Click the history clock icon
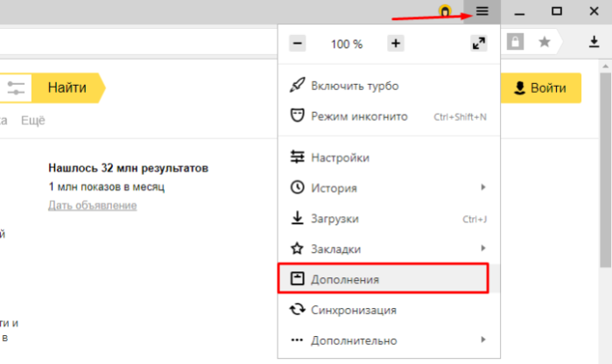 [x=297, y=187]
